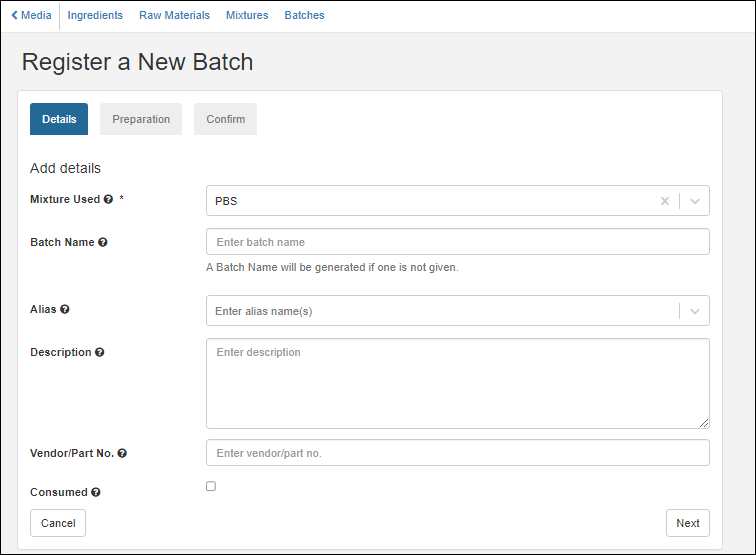
Task: Expand the Mixture Used dropdown arrow
Action: point(695,201)
